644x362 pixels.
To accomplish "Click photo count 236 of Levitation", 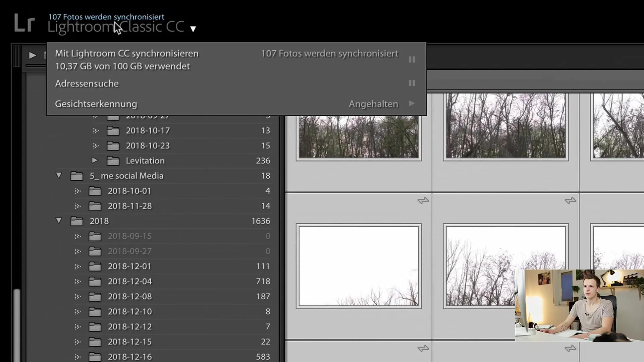I will pyautogui.click(x=263, y=161).
